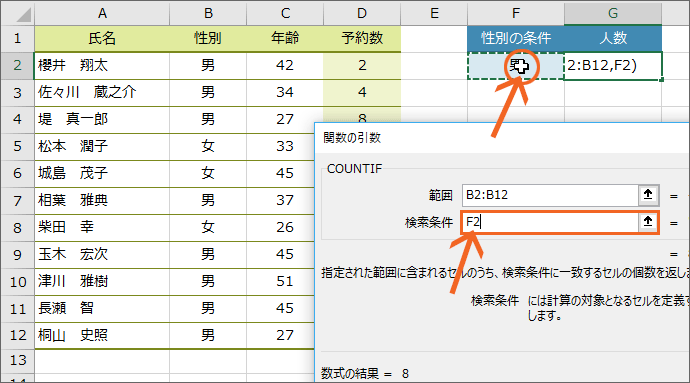Select column C header

pyautogui.click(x=285, y=13)
